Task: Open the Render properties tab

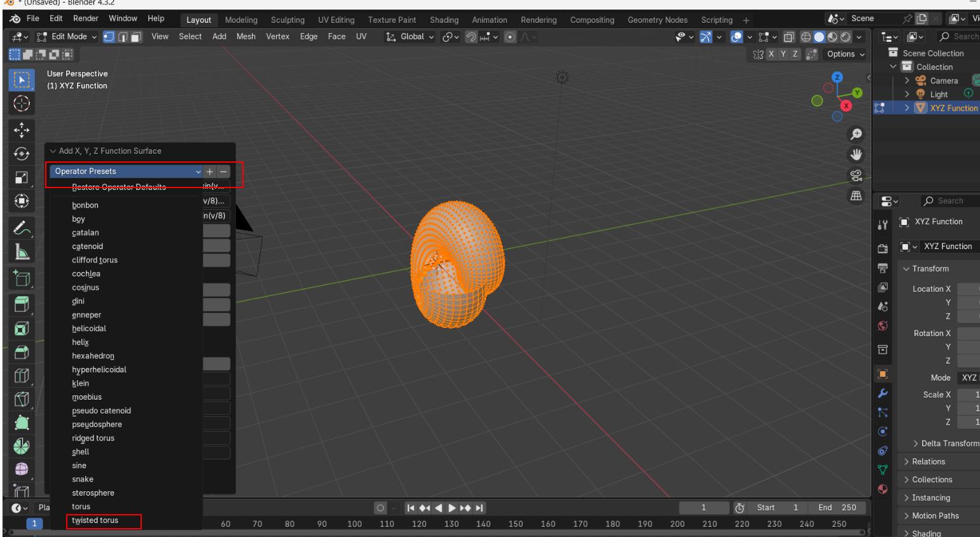Action: click(x=883, y=248)
